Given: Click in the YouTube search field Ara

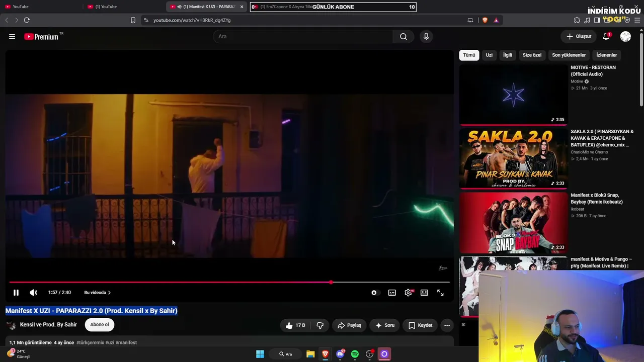Looking at the screenshot, I should tap(303, 37).
